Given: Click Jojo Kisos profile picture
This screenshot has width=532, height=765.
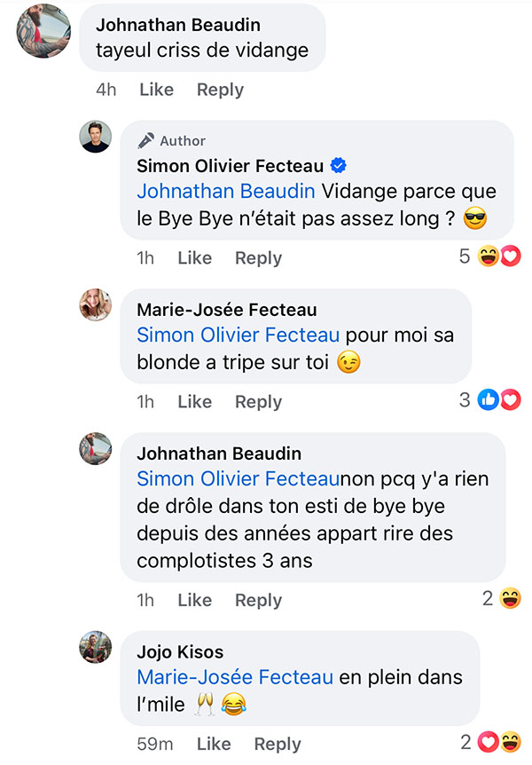Looking at the screenshot, I should 96,647.
